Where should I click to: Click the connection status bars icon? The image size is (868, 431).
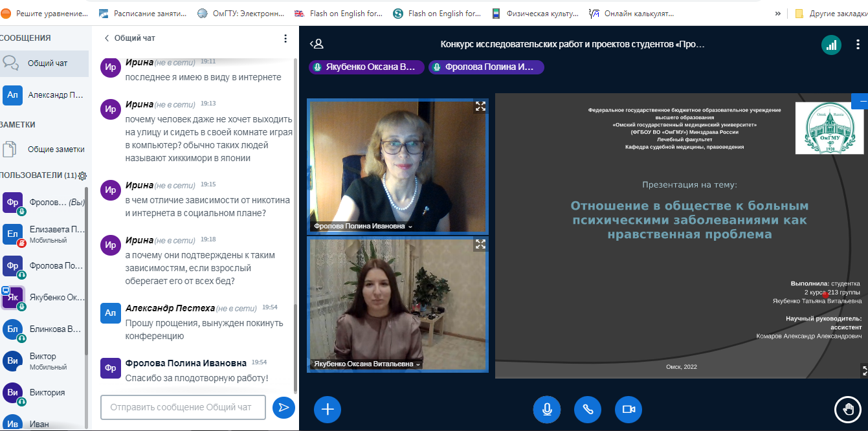tap(831, 45)
